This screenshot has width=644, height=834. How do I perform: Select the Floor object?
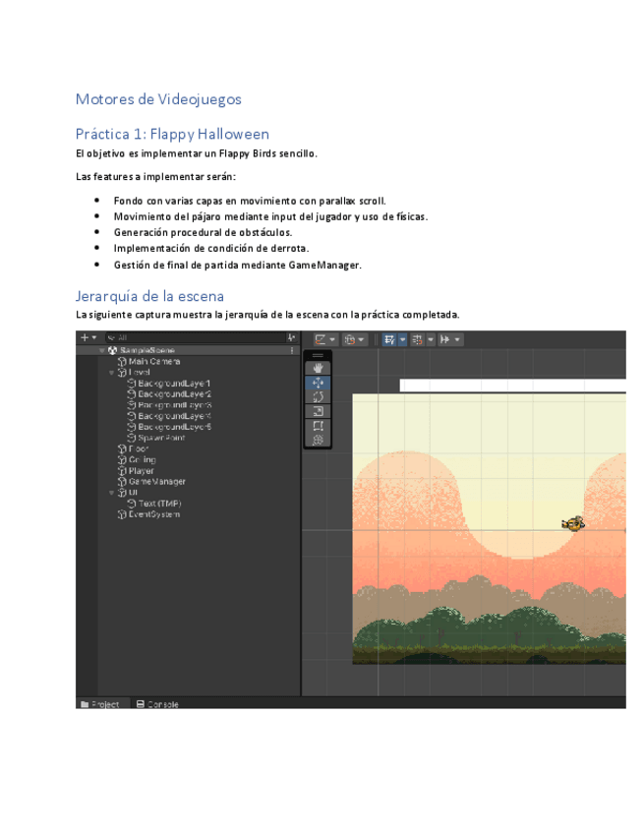pyautogui.click(x=139, y=448)
